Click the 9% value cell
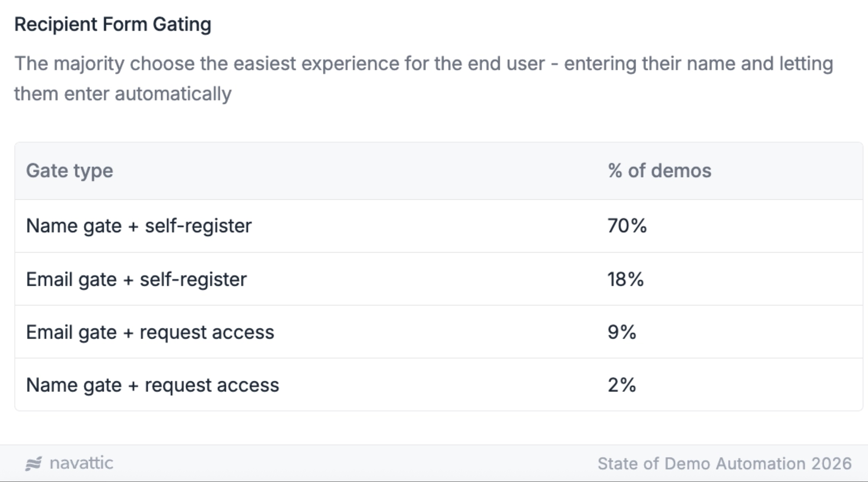 [621, 332]
